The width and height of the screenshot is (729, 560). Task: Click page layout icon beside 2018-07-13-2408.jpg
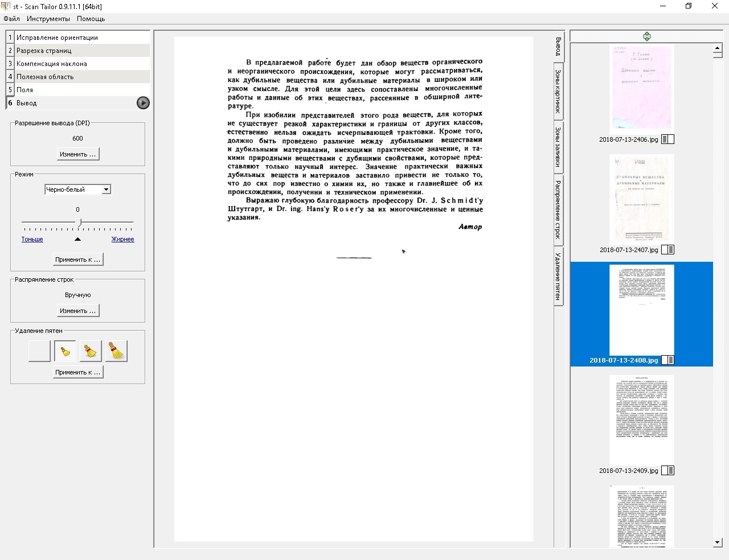[667, 360]
